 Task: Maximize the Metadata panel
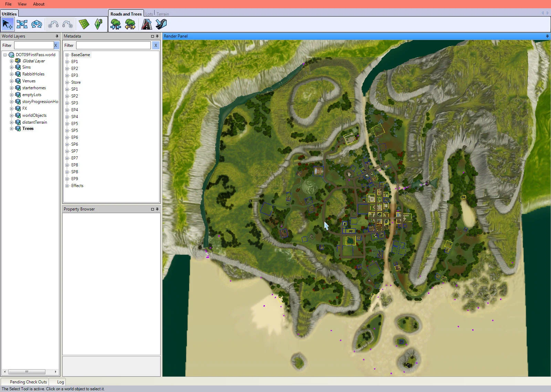pos(152,36)
